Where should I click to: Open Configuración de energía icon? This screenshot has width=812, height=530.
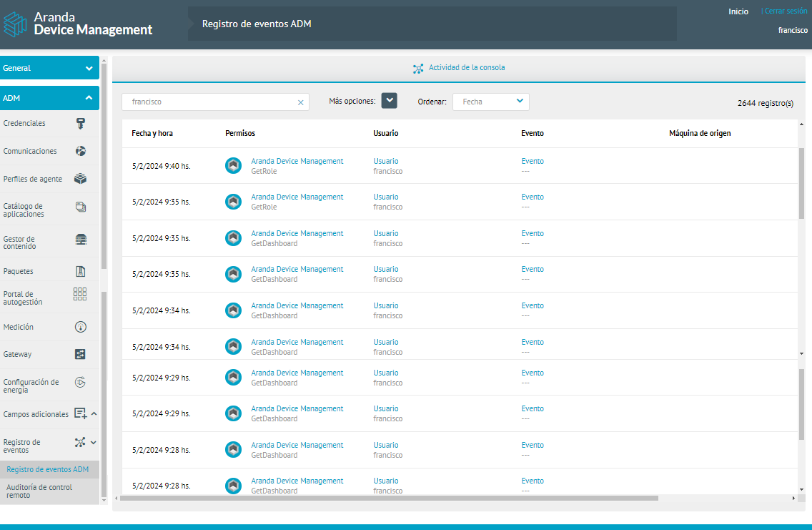coord(80,383)
